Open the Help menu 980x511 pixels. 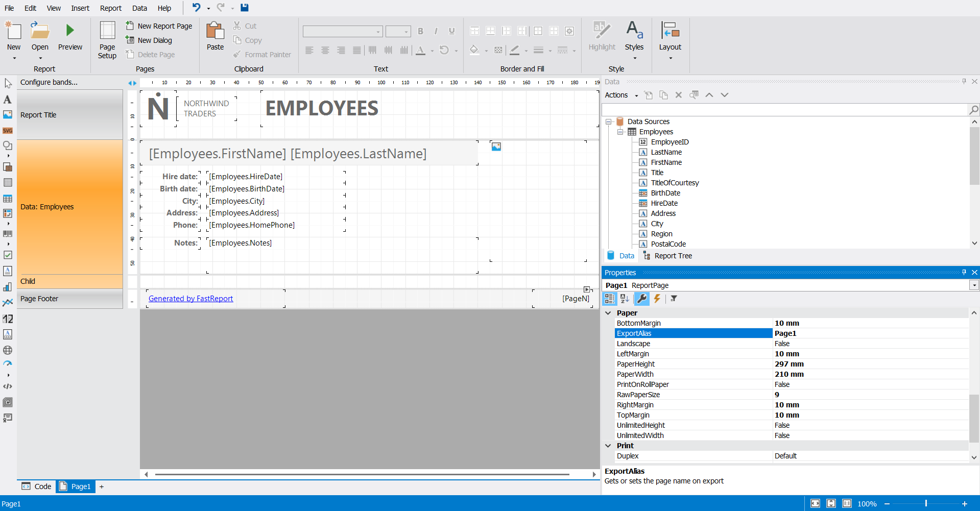pos(164,8)
